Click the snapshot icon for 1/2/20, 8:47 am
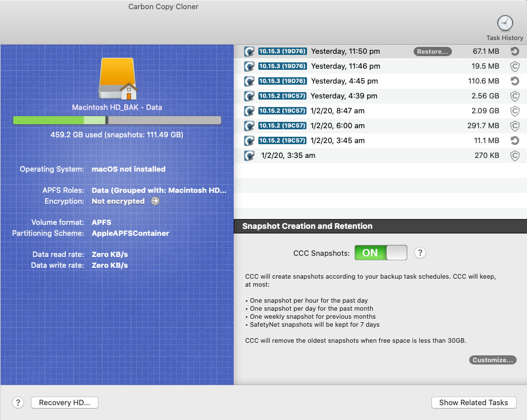Viewport: 527px width, 420px height. [x=249, y=111]
